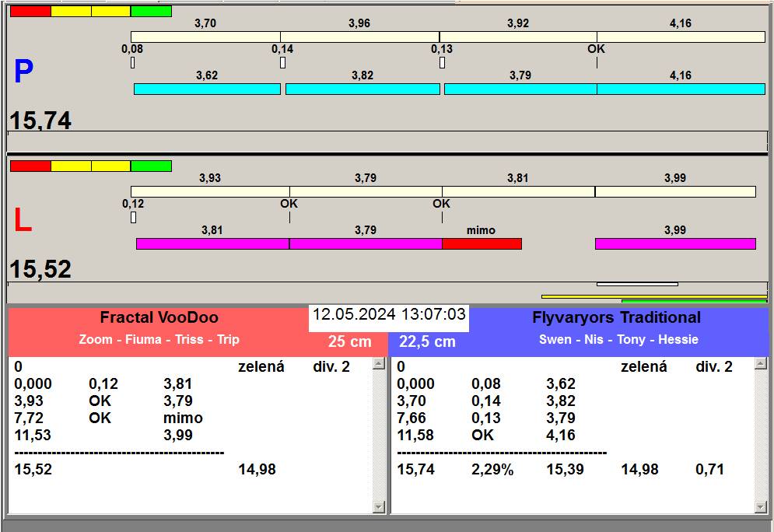
Task: Click the cyan 3,62 run bar
Action: [x=207, y=89]
